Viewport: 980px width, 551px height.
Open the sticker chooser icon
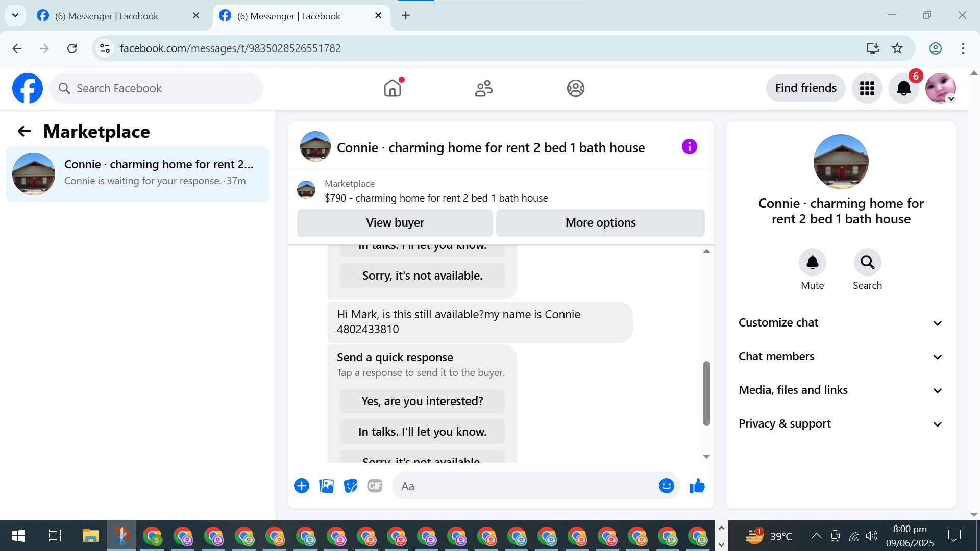[x=351, y=486]
